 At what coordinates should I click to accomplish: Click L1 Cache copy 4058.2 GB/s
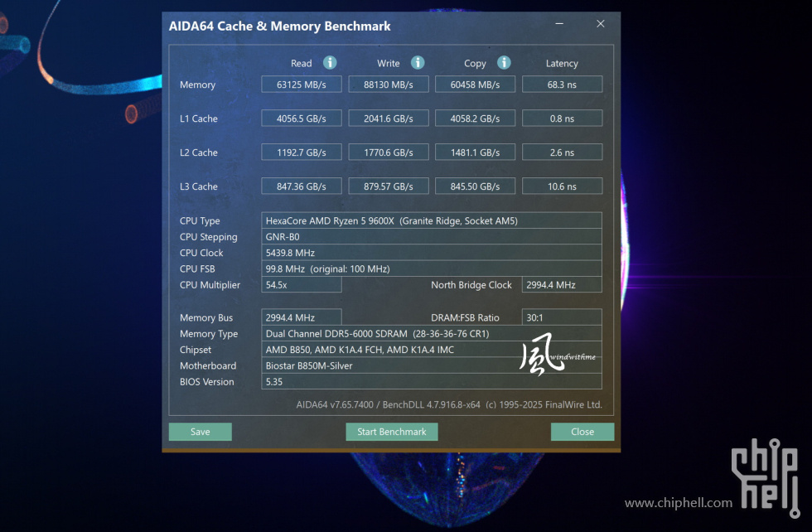pos(476,118)
